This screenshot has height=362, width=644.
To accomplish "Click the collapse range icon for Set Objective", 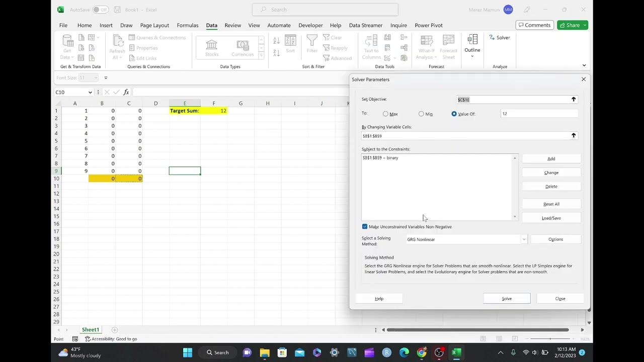I will point(573,100).
